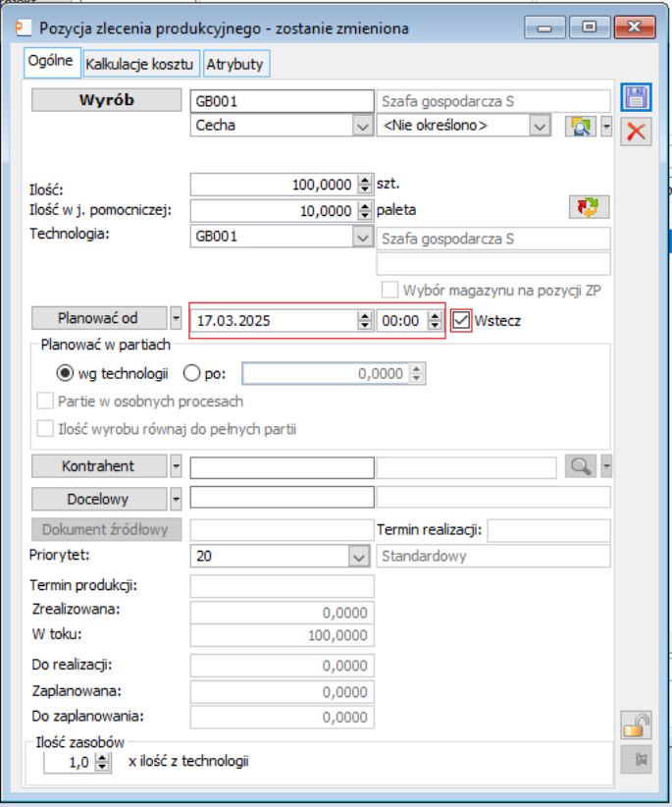This screenshot has width=672, height=807.
Task: Maximize the Pozycja zlecenia produkcyjnego window
Action: click(590, 27)
